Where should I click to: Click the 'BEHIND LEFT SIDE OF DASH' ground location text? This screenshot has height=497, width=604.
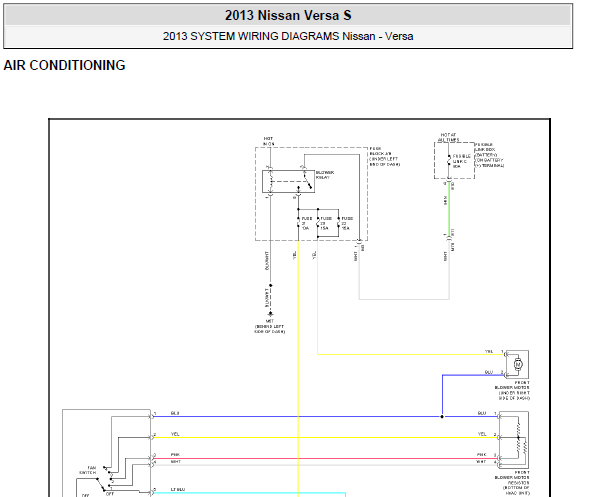point(270,329)
